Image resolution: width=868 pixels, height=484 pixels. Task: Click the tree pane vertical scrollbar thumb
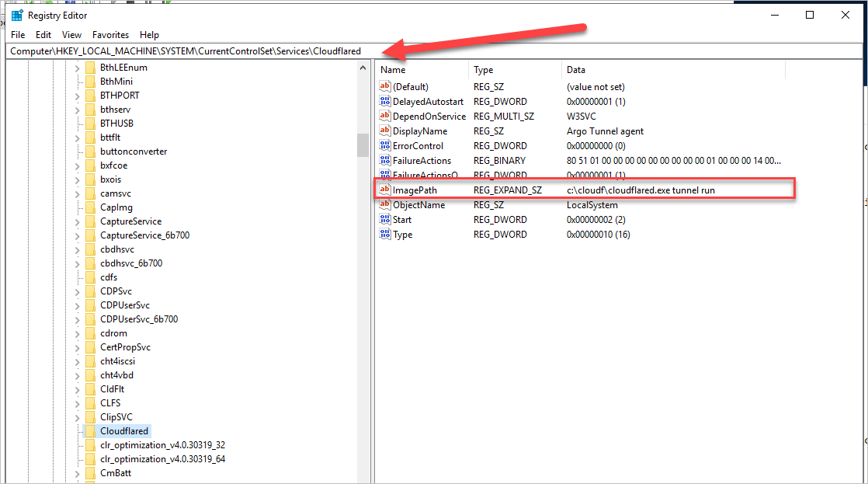(x=363, y=145)
